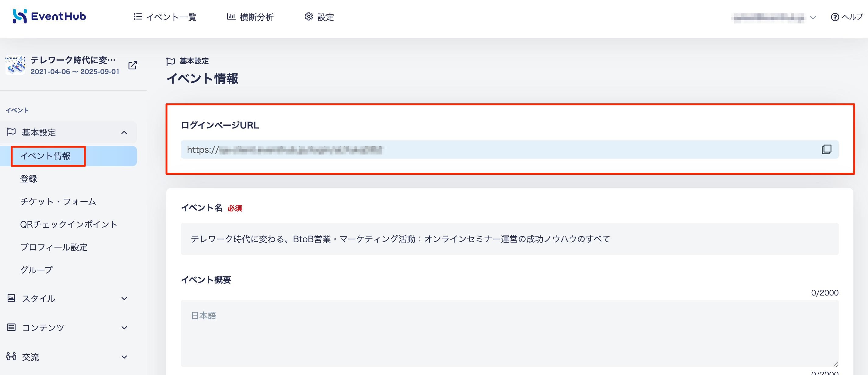Screen dimensions: 868x375
Task: Click the ログインページURL field
Action: 510,149
